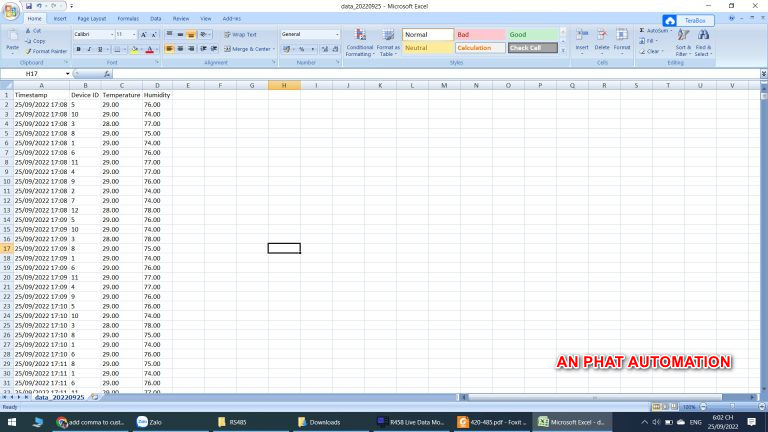
Task: Click the Insert Function fx button
Action: (107, 74)
